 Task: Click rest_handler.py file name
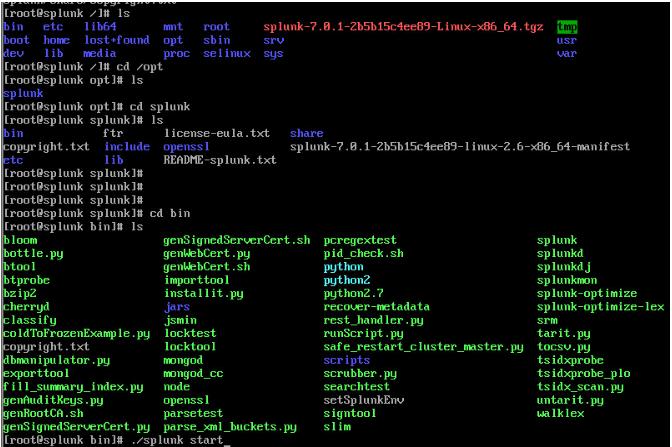click(373, 320)
